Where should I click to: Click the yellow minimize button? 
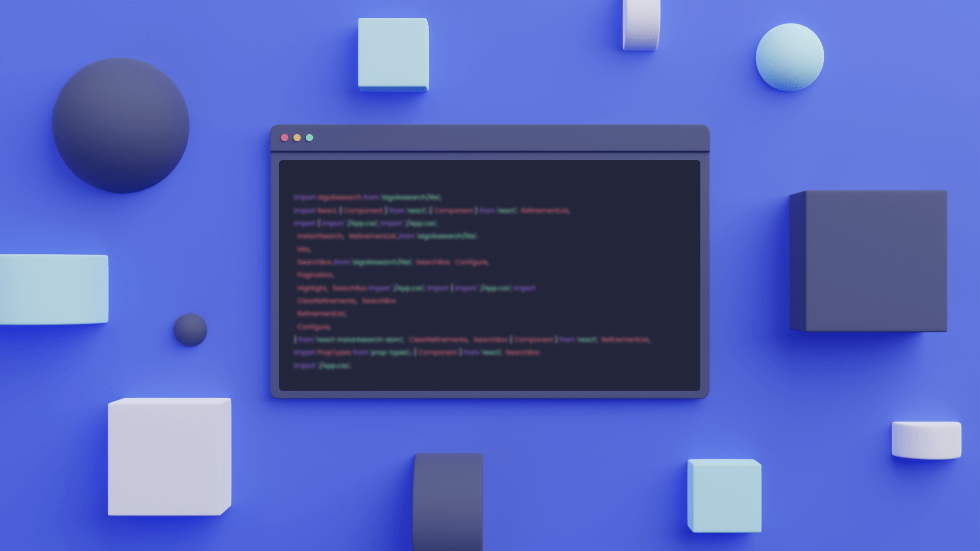click(x=296, y=137)
